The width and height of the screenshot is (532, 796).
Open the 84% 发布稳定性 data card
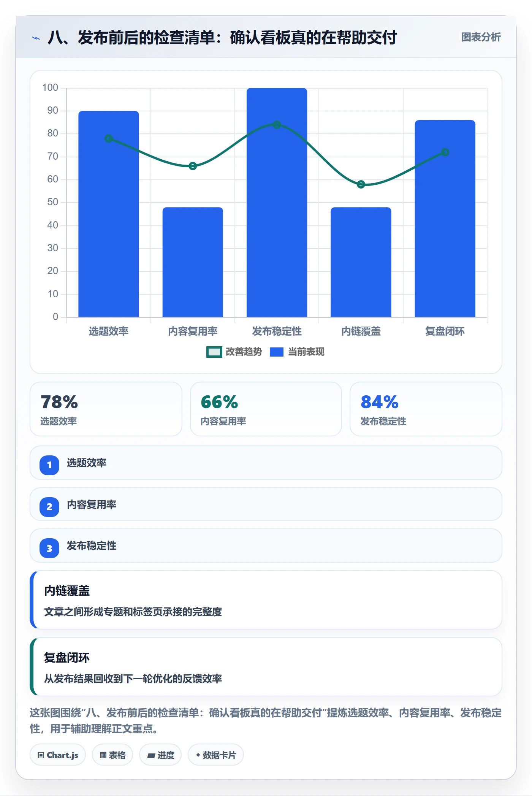426,409
